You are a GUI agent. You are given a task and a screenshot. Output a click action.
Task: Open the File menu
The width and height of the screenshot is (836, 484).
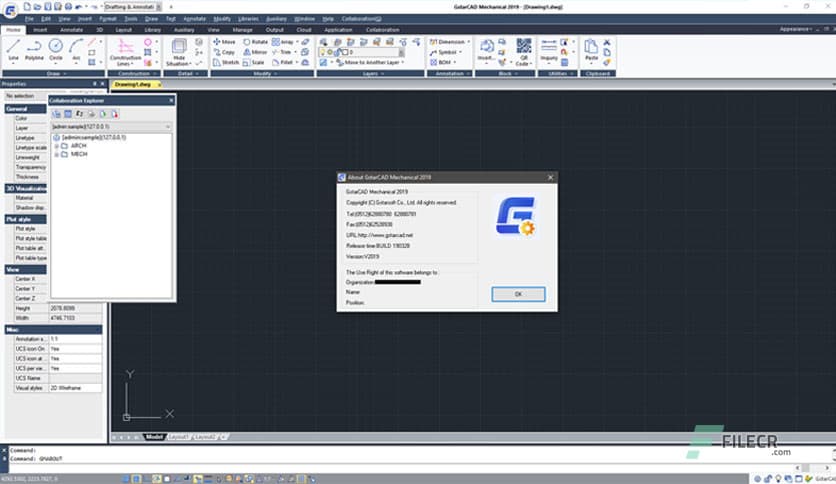[x=29, y=19]
